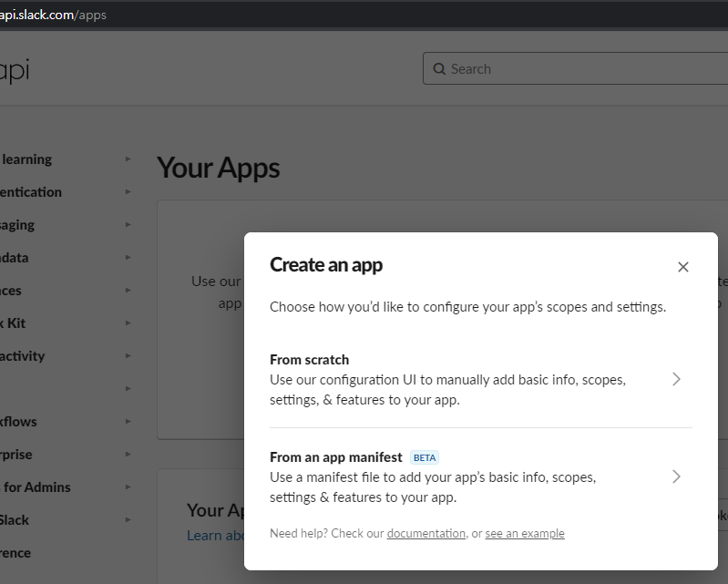Open the entication sidebar item

[31, 192]
